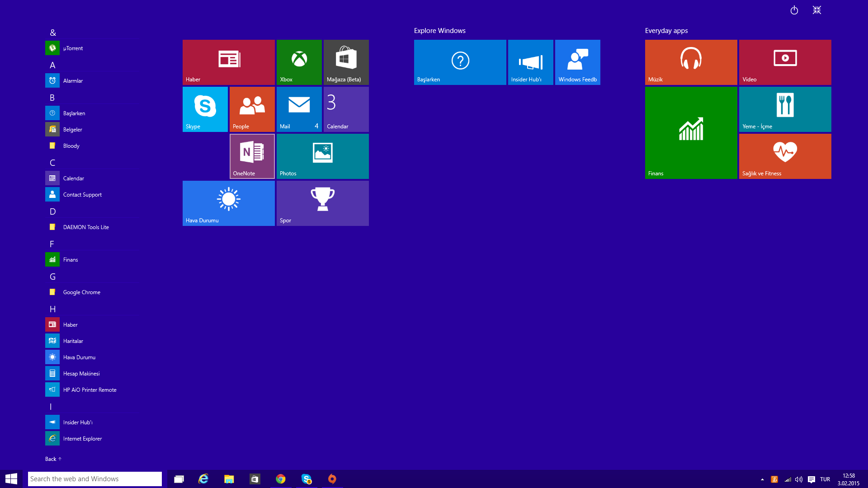This screenshot has width=868, height=488.
Task: Launch the OneNote tile
Action: click(x=252, y=156)
